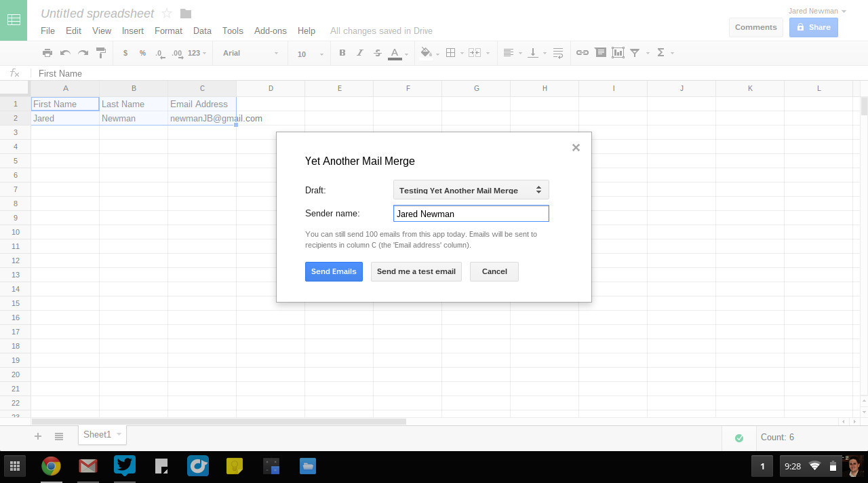
Task: Open the Add-ons menu
Action: tap(270, 31)
